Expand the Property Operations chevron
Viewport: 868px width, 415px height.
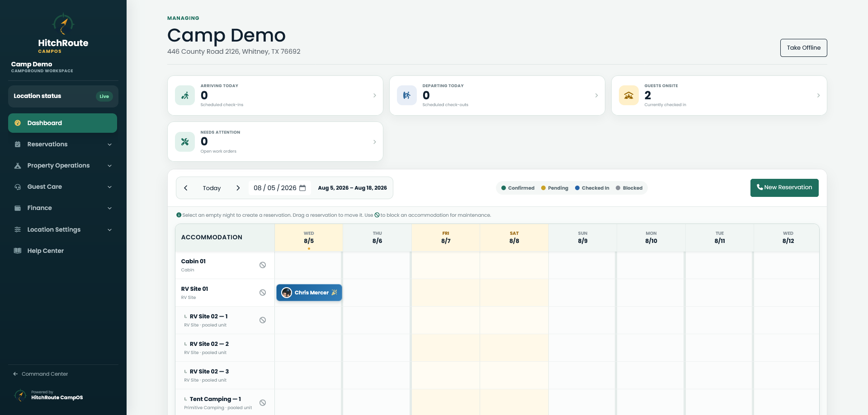(110, 166)
